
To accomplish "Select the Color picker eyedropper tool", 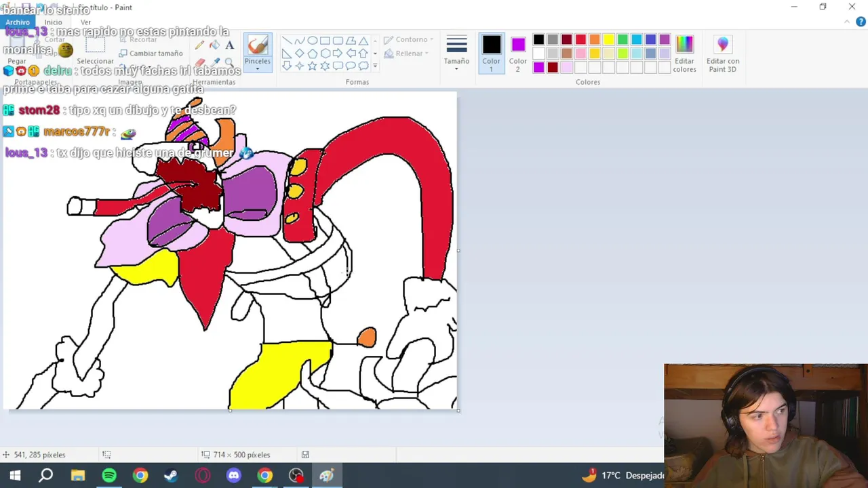I will point(214,62).
